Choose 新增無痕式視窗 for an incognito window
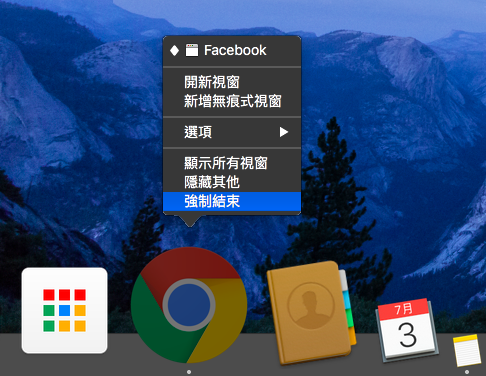Viewport: 486px width, 376px height. point(232,101)
